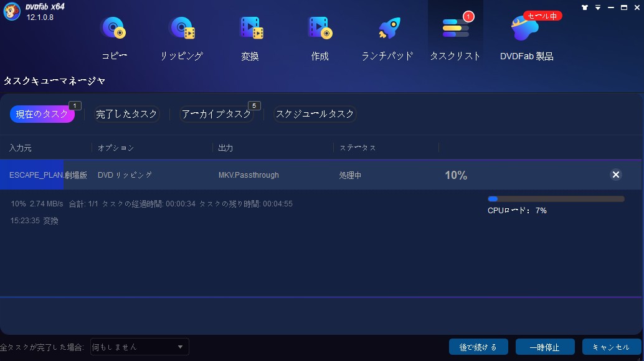Click the 出力 column header
This screenshot has width=644, height=361.
225,148
